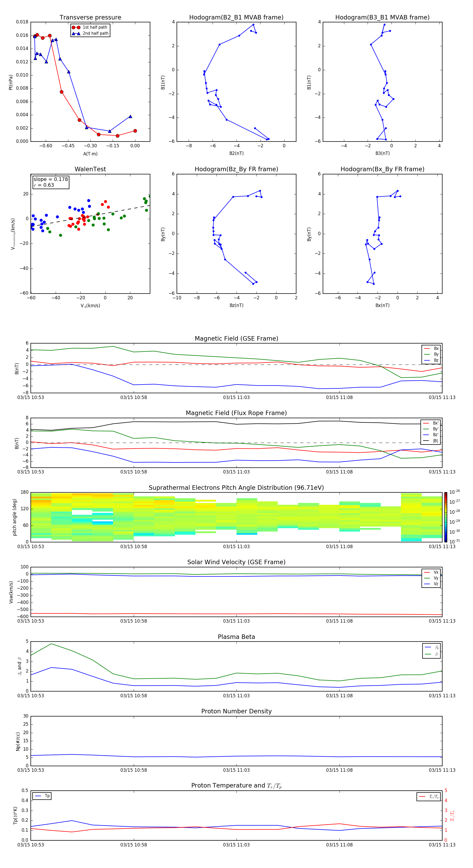
Task: Click 'Pt(nPa)' y-axis label
Action: 11,82
